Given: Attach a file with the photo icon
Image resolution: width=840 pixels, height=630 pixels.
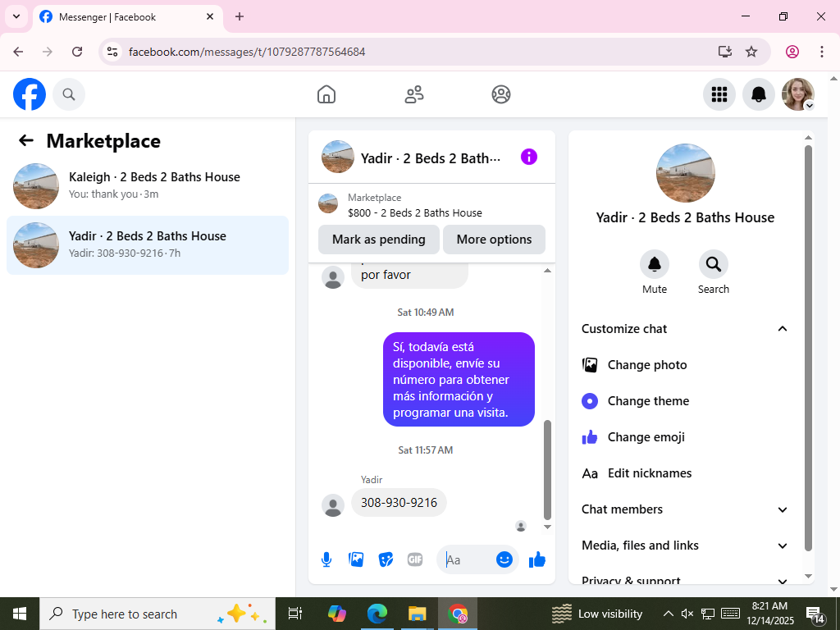Looking at the screenshot, I should [356, 559].
